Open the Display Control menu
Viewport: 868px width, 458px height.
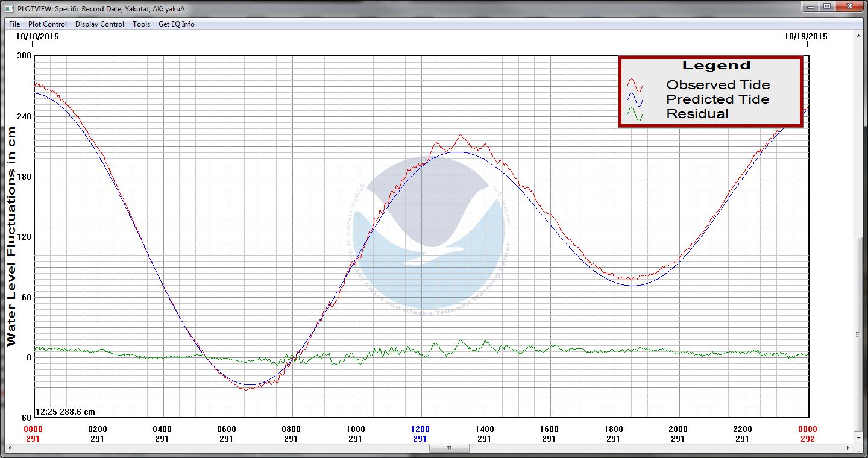pos(99,24)
